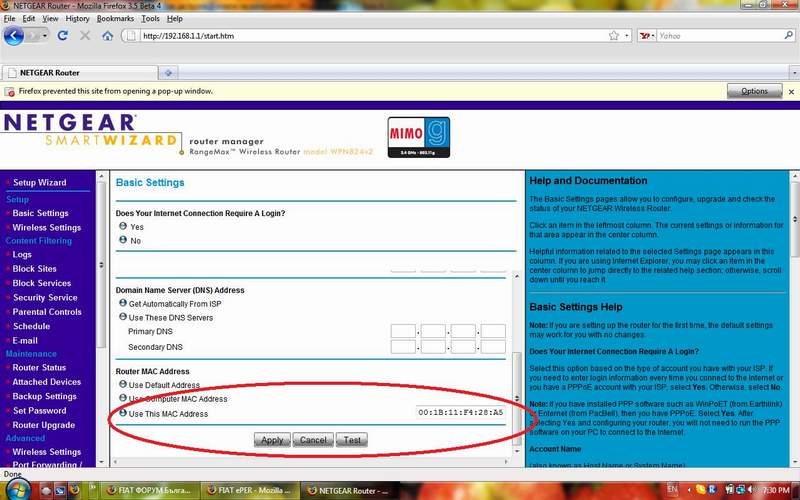This screenshot has width=800, height=500.
Task: Open the address bar history dropdown arrow
Action: point(630,35)
